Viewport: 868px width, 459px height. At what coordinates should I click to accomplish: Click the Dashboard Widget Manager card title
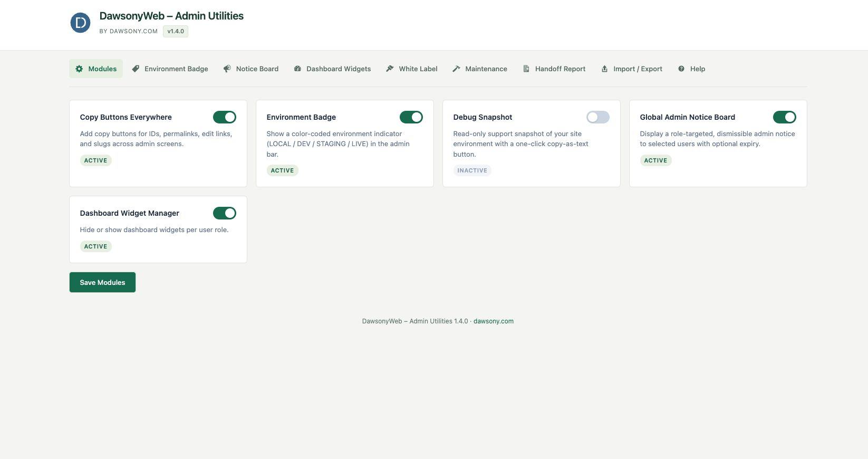[129, 213]
